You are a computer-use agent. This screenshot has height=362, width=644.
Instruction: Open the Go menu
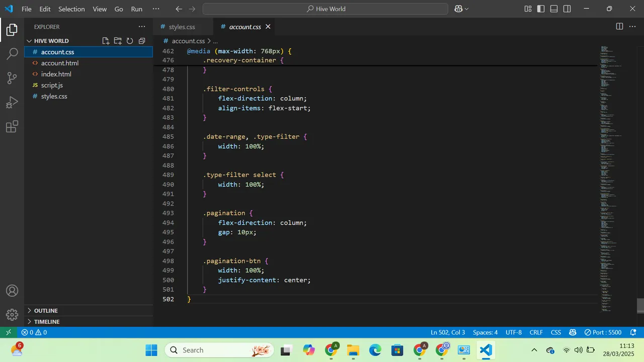[119, 9]
